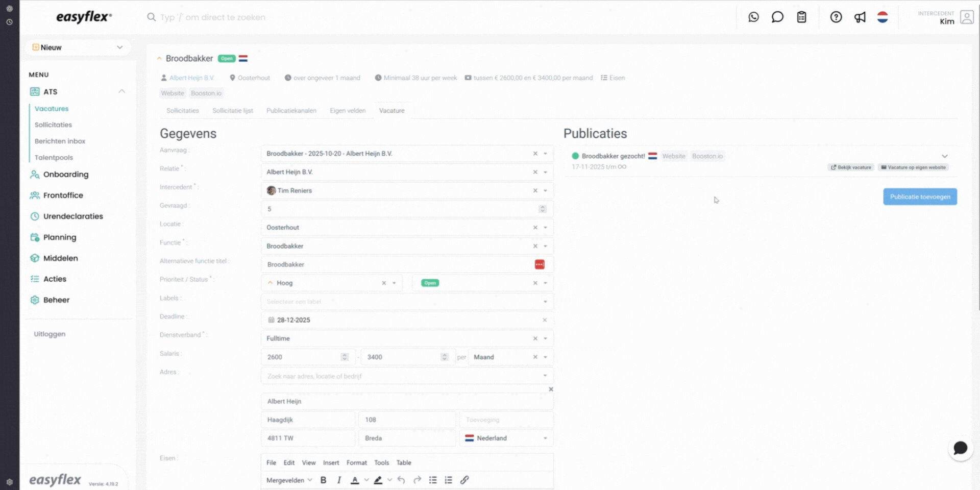980x490 pixels.
Task: Toggle bold formatting in the Eisen editor
Action: [323, 480]
